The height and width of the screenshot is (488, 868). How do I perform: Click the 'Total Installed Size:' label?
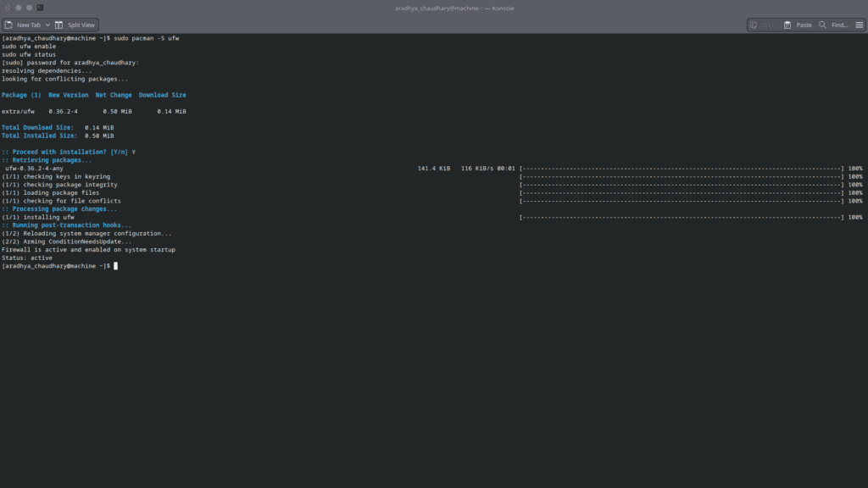(x=39, y=136)
